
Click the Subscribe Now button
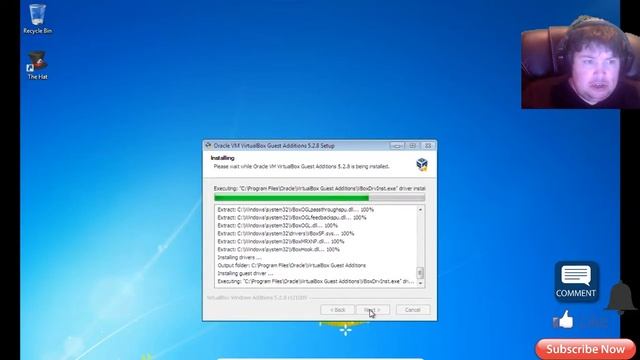click(x=585, y=349)
